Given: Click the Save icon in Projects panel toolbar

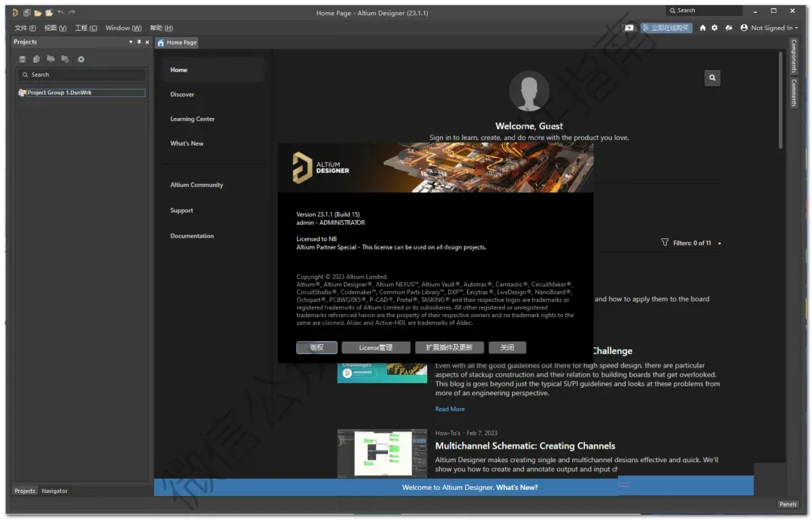Looking at the screenshot, I should [x=23, y=59].
